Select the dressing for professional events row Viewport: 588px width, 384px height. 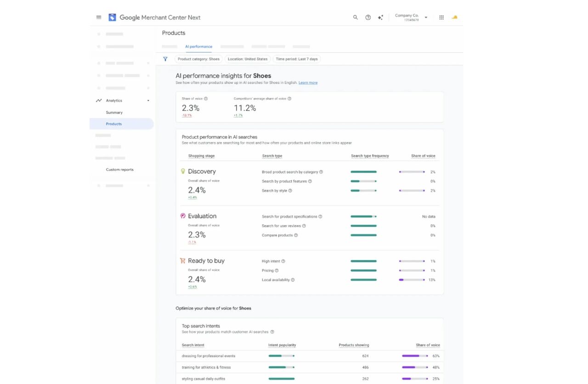tap(310, 356)
